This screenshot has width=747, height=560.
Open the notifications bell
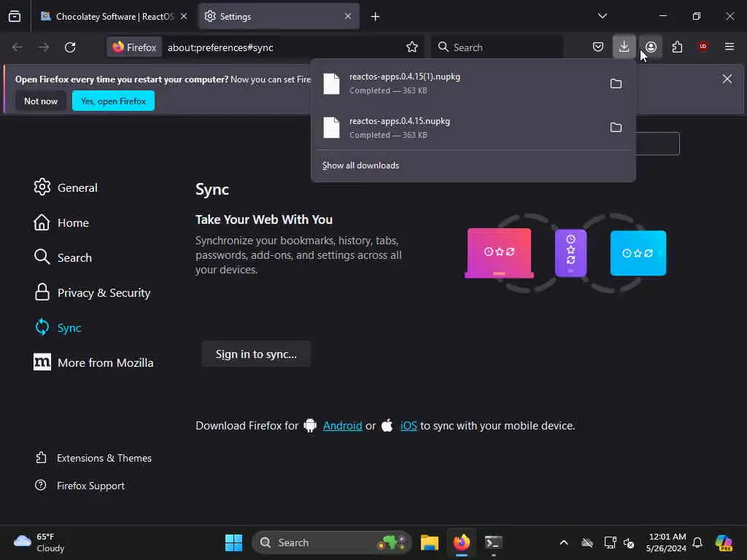(x=697, y=542)
